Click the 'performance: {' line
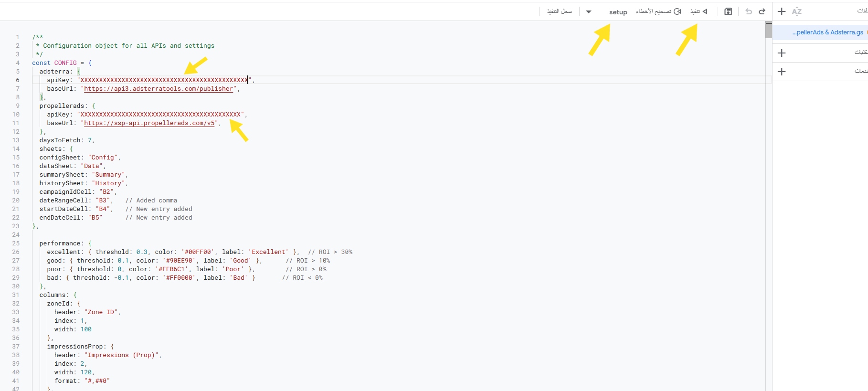This screenshot has height=391, width=868. tap(65, 243)
